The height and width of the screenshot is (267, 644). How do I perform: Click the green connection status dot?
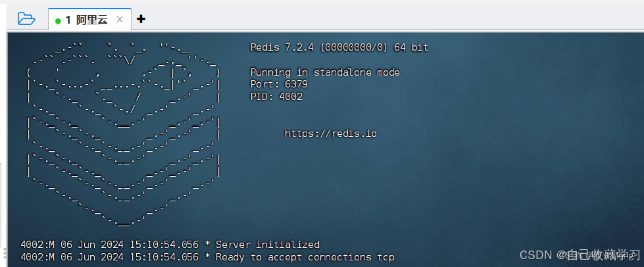click(58, 20)
